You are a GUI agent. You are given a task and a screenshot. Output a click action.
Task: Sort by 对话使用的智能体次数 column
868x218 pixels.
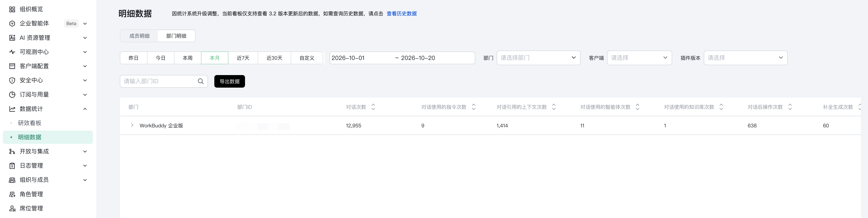click(x=637, y=107)
